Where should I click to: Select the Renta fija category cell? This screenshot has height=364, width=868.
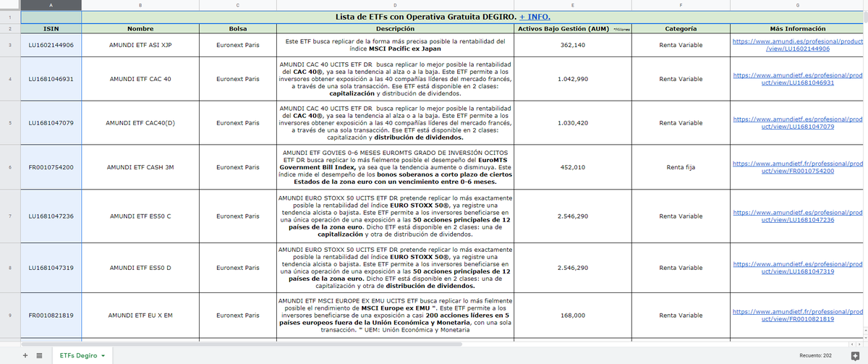coord(681,167)
